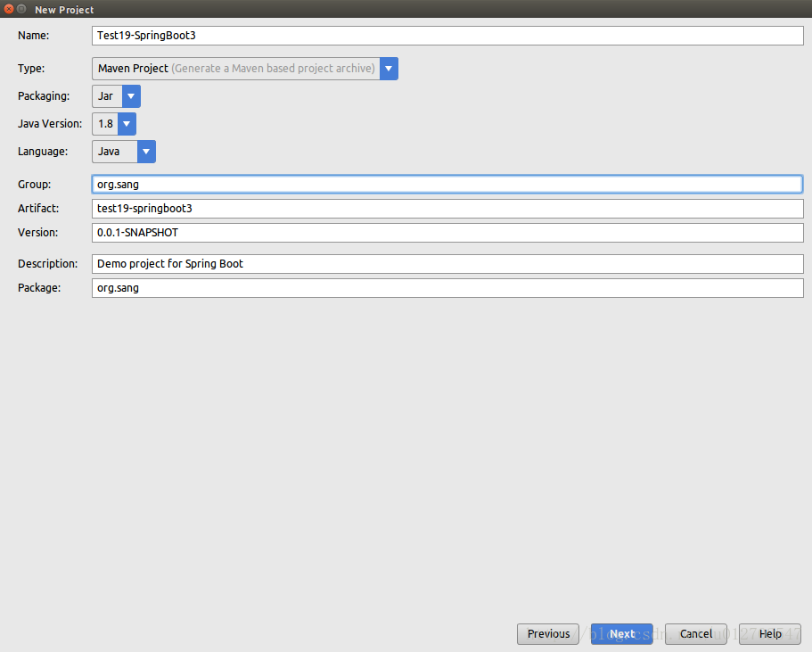Cancel the new project wizard
The width and height of the screenshot is (812, 652).
[696, 634]
